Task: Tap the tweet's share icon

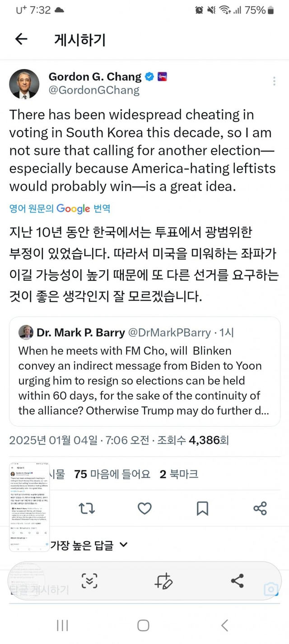Action: tap(260, 509)
